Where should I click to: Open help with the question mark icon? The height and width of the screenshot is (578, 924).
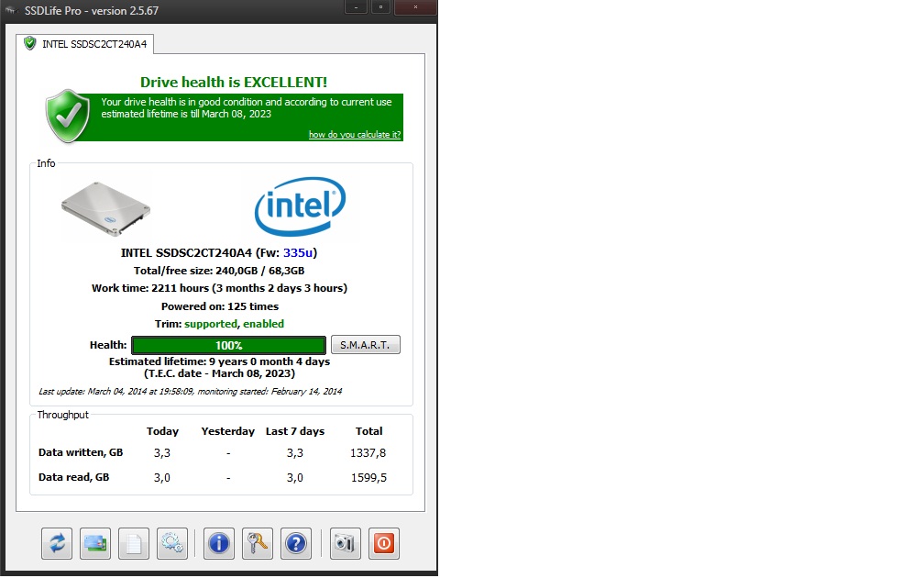pyautogui.click(x=296, y=543)
